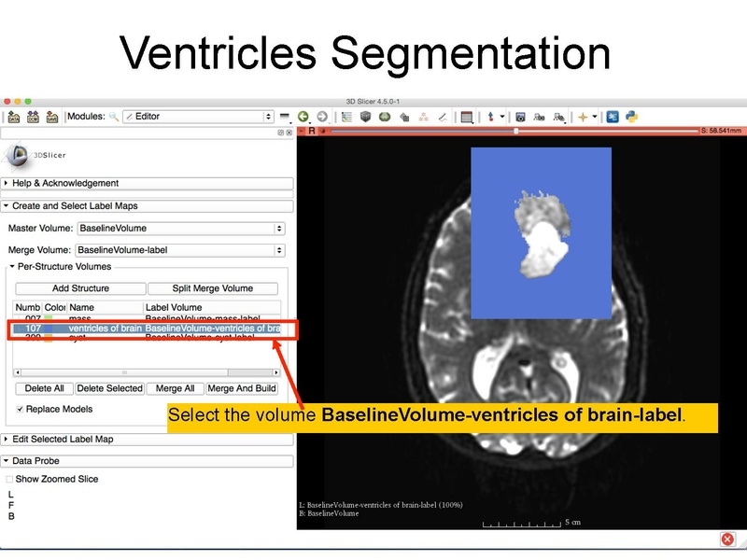
Task: Open the DICOM load icon in the toolbar
Action: pos(33,118)
